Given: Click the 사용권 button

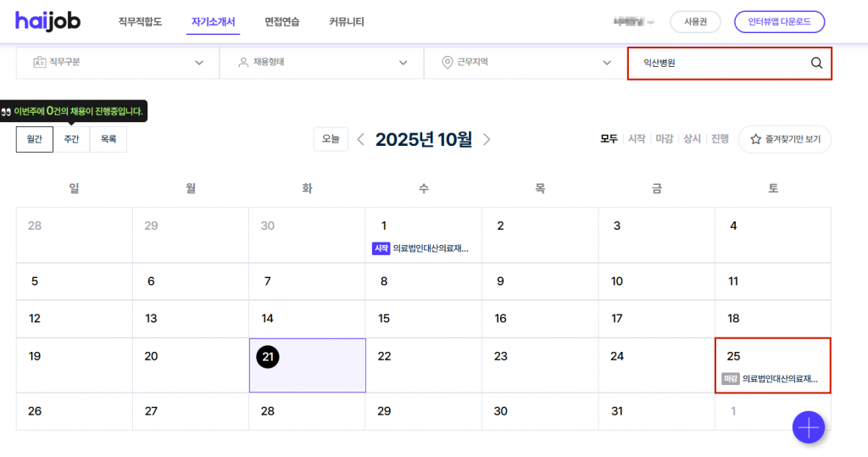Looking at the screenshot, I should (x=695, y=22).
